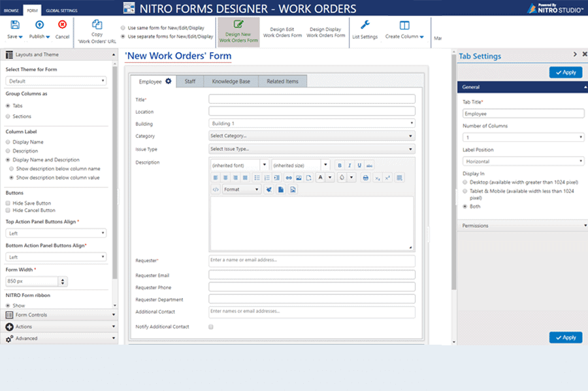
Task: Collapse the Tab Settings panel arrow
Action: click(575, 54)
